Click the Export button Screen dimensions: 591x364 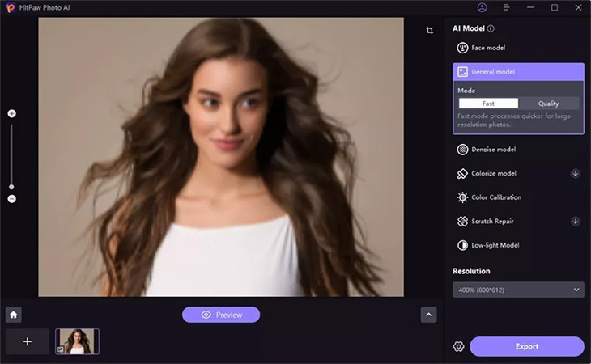click(527, 346)
